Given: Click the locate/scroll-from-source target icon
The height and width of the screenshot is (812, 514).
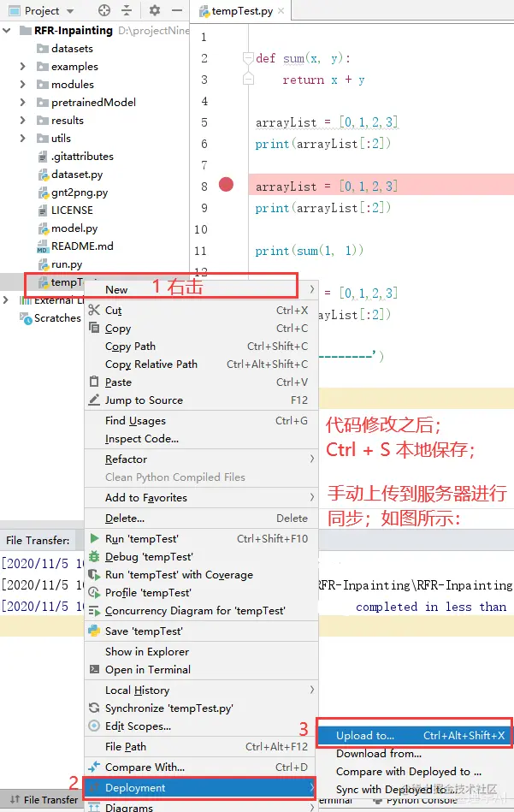Looking at the screenshot, I should pos(104,10).
